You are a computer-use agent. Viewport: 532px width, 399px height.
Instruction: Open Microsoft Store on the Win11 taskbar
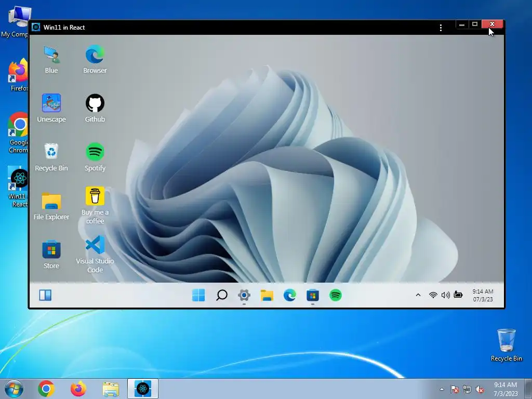[x=312, y=295]
